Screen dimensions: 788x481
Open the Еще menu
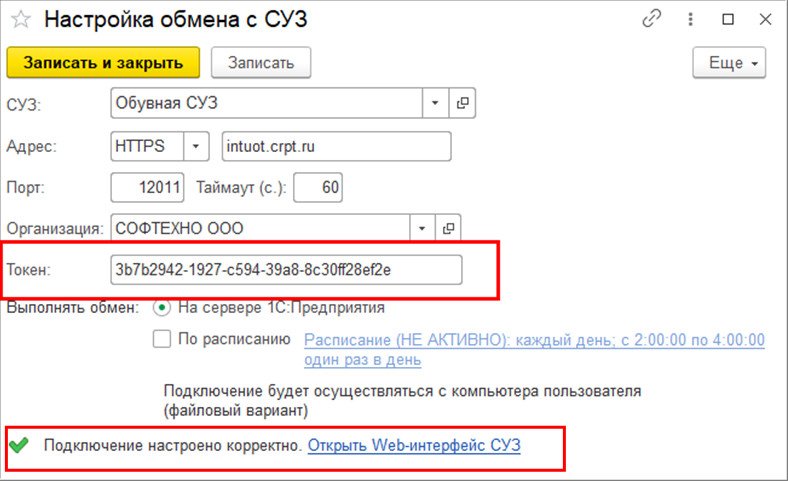click(x=729, y=62)
